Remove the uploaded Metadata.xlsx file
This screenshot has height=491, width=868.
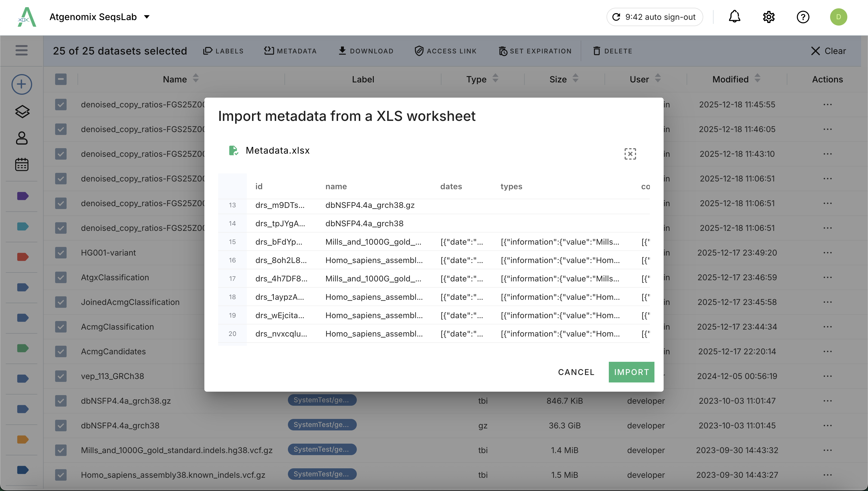tap(630, 154)
